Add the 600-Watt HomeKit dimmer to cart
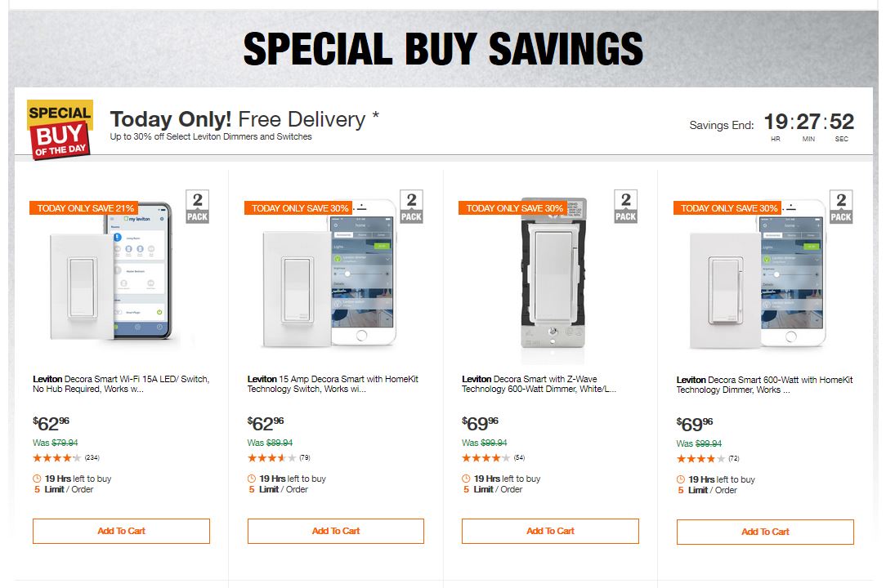Image resolution: width=886 pixels, height=588 pixels. (x=765, y=532)
